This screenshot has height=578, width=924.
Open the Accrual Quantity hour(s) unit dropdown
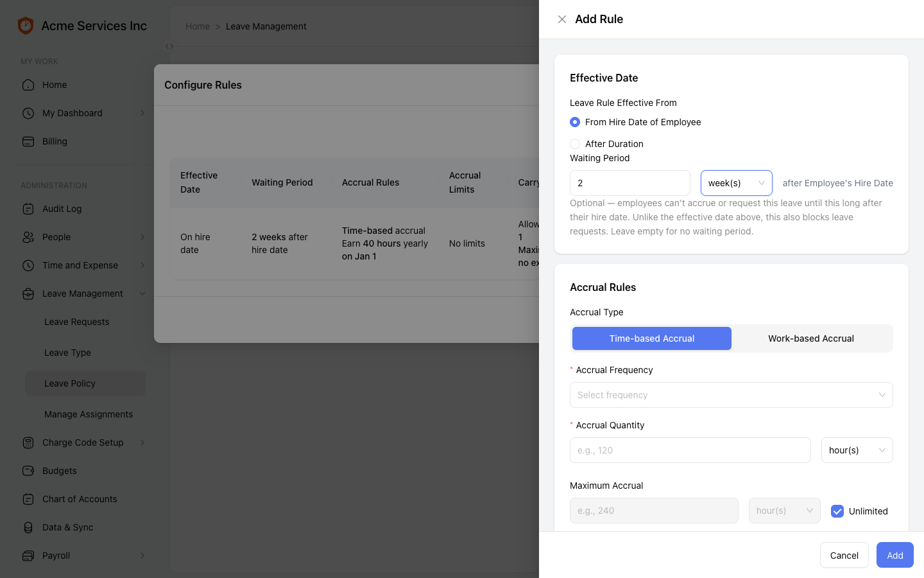[x=857, y=450]
